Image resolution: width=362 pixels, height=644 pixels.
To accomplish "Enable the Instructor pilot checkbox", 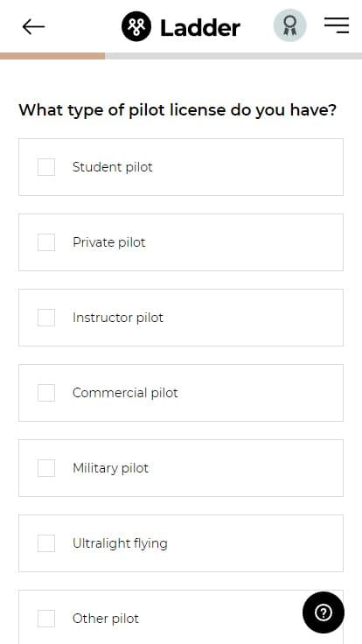I will pyautogui.click(x=46, y=318).
